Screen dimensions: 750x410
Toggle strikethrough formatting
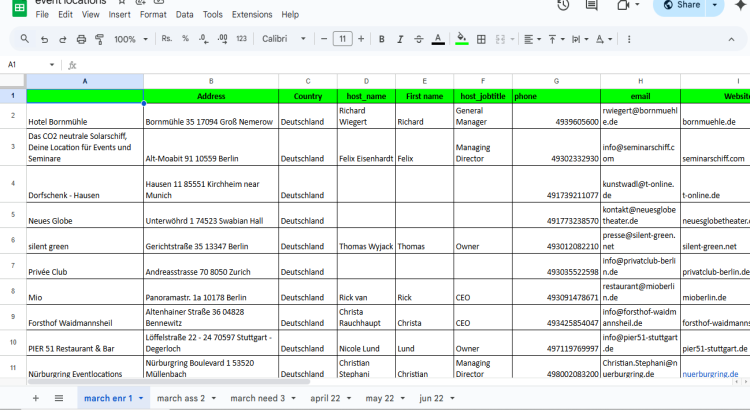(x=417, y=39)
